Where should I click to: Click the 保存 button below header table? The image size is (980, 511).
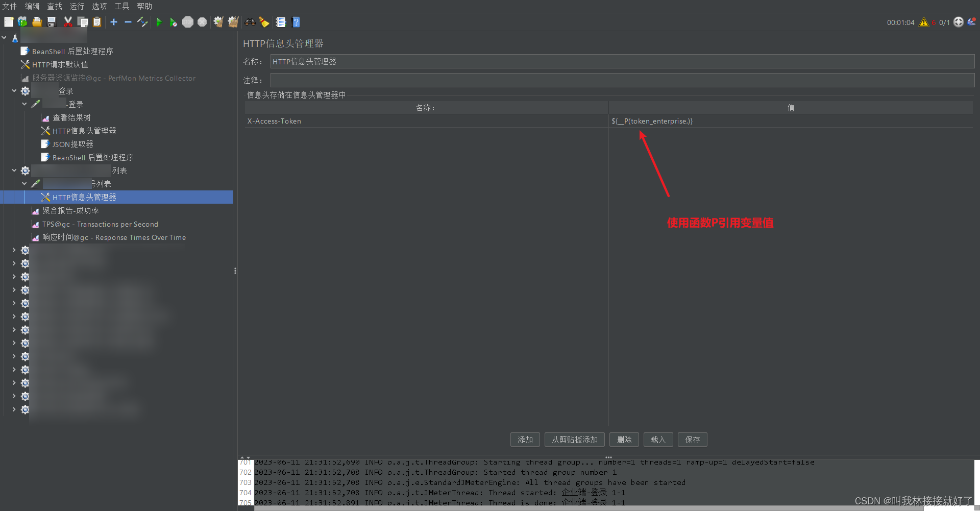693,440
